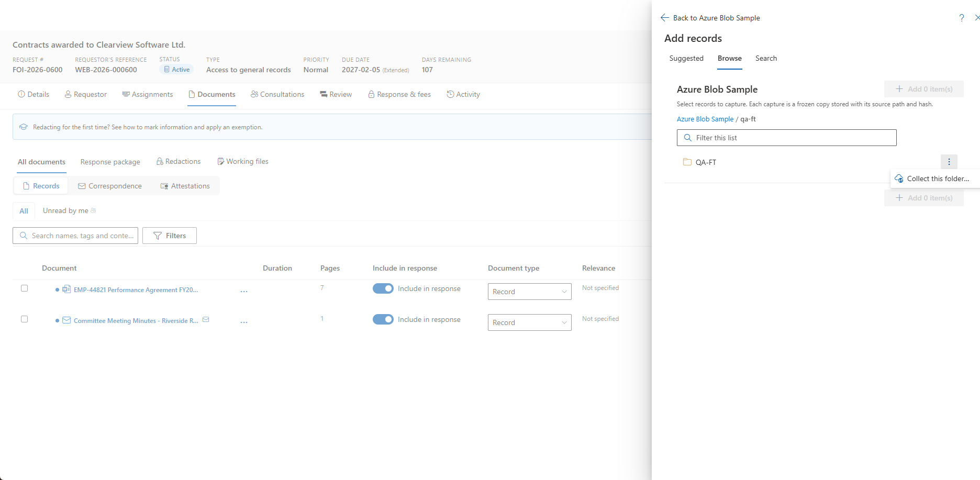Screen dimensions: 980x480
Task: Click the back arrow to Azure Blob Sample
Action: [665, 18]
